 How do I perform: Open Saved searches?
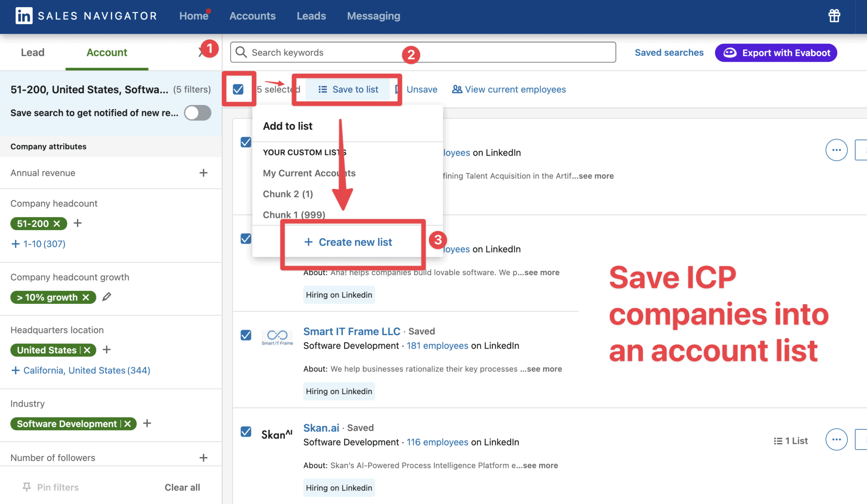click(669, 52)
